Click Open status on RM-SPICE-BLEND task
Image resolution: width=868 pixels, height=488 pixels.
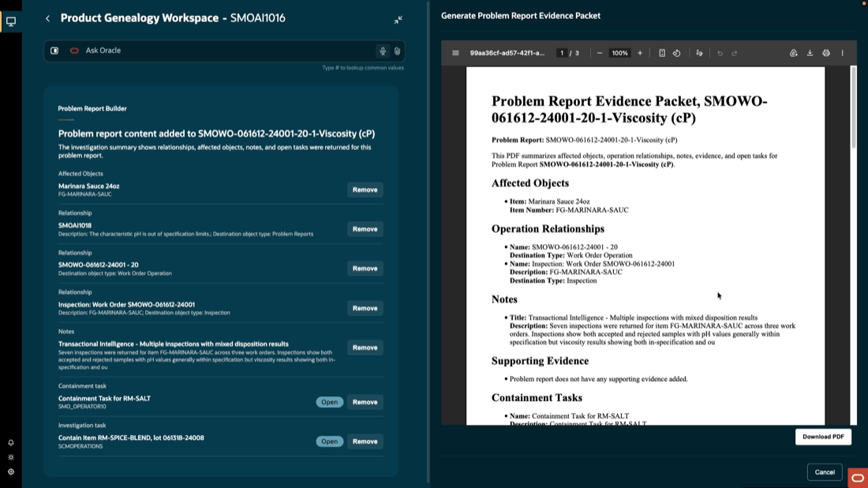click(329, 441)
